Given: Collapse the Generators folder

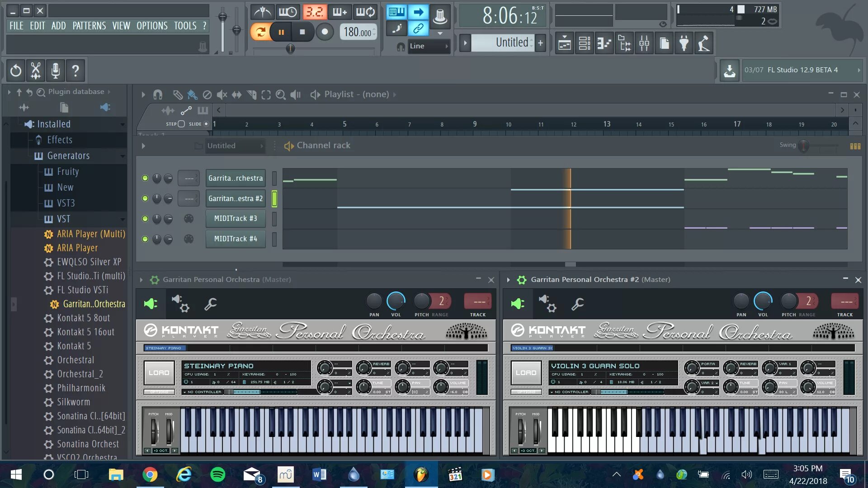Looking at the screenshot, I should coord(123,156).
